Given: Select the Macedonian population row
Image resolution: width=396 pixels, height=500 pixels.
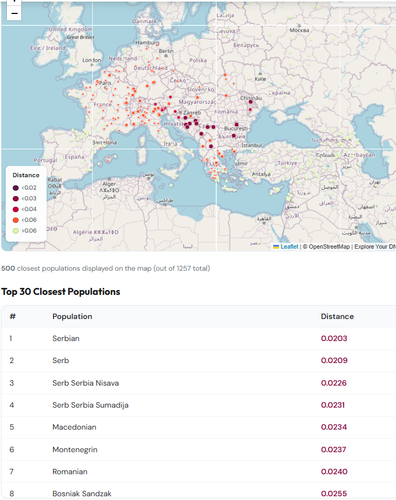Looking at the screenshot, I should 199,427.
